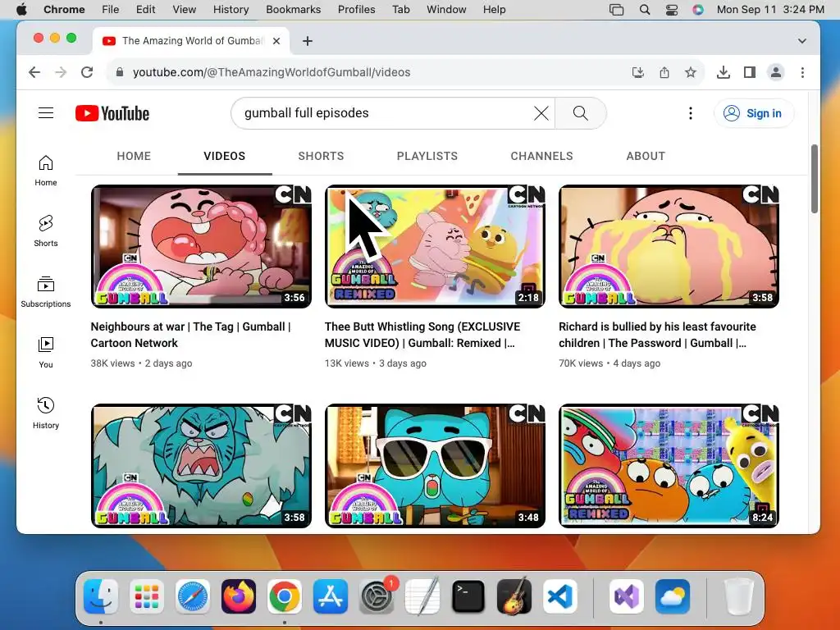
Task: Open Control Center in menu bar
Action: click(671, 9)
